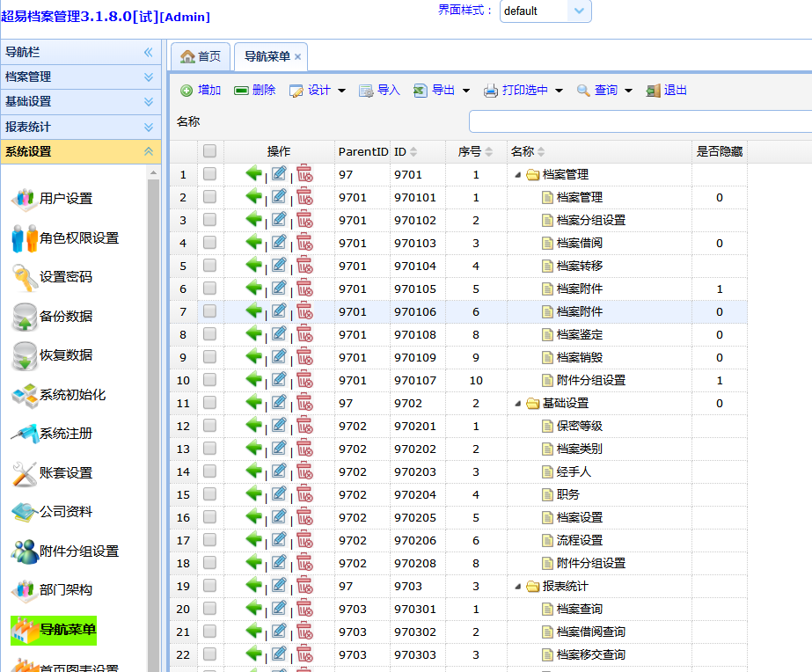Click the Import (导入) toolbar icon
Image resolution: width=812 pixels, height=672 pixels.
coord(366,91)
